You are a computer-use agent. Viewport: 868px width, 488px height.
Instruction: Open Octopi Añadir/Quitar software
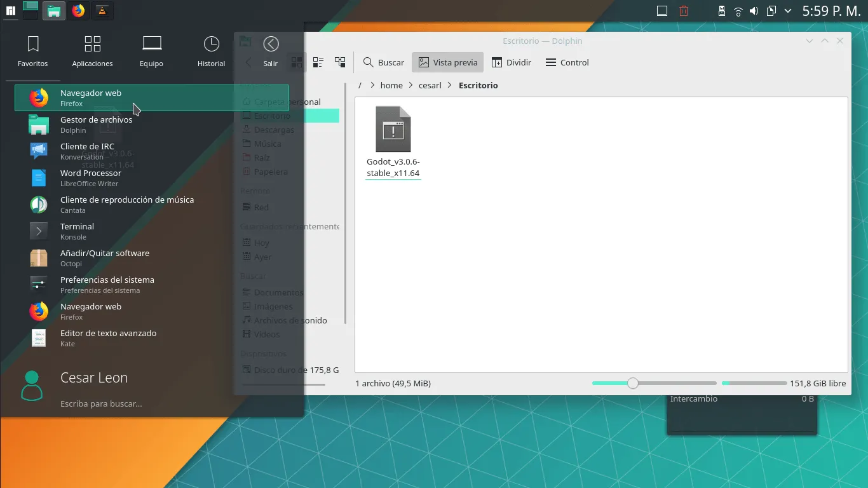click(x=152, y=258)
